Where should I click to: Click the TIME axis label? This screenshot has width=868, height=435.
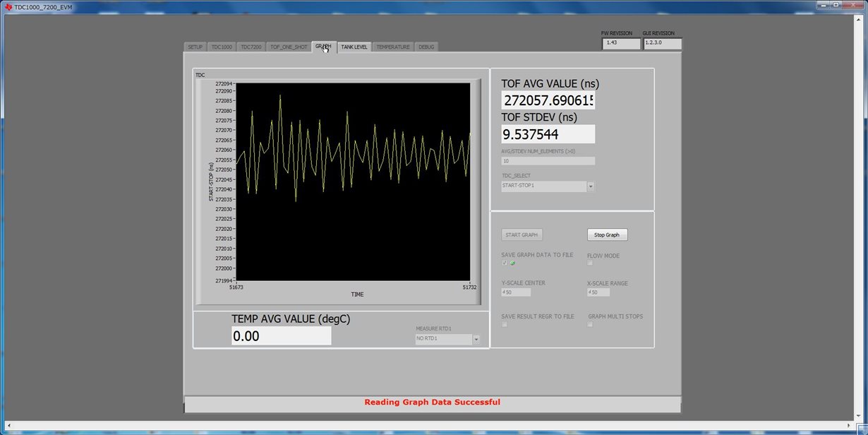(x=357, y=294)
